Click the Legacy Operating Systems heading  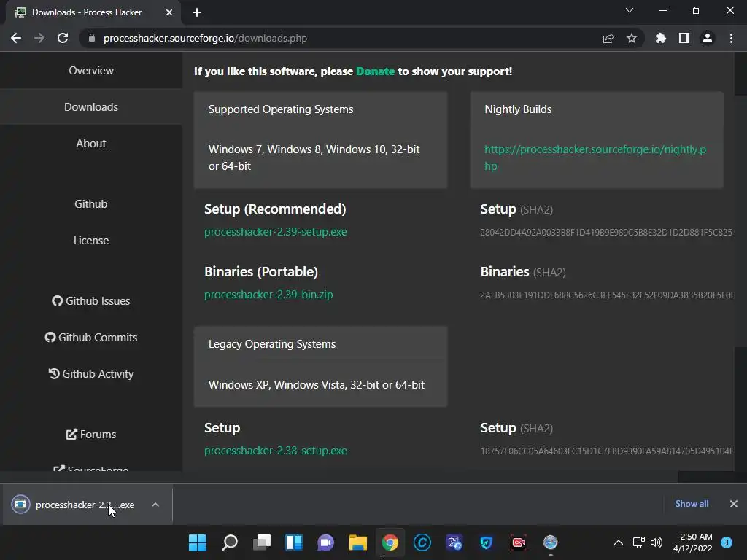click(x=272, y=344)
